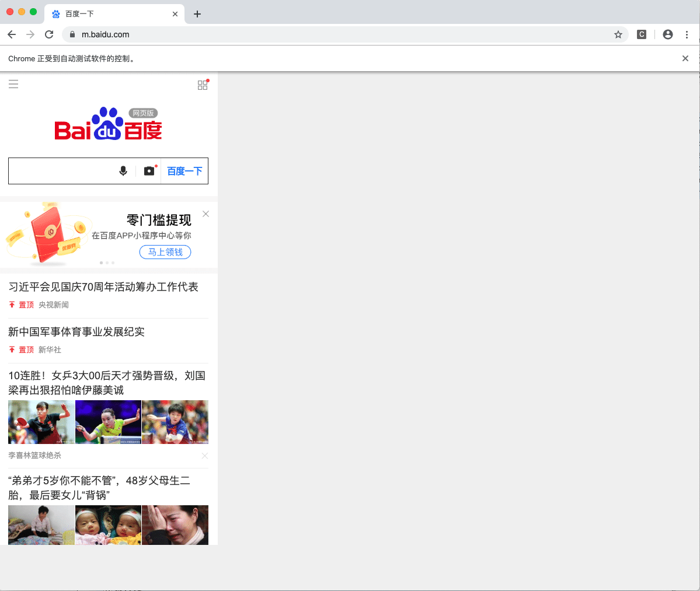Screen dimensions: 700x591
Task: Open the twin babies photo thumbnail
Action: 108,525
